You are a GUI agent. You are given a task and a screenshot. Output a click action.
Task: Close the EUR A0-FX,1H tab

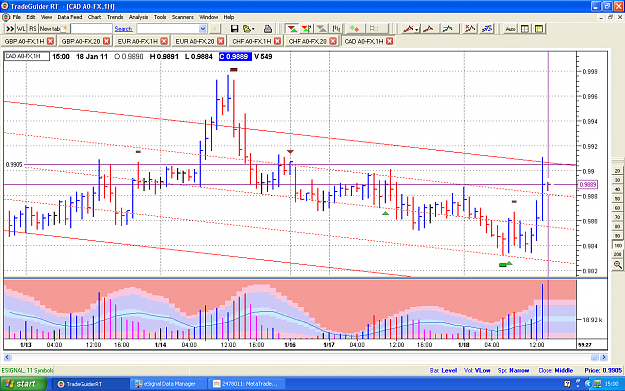click(164, 41)
